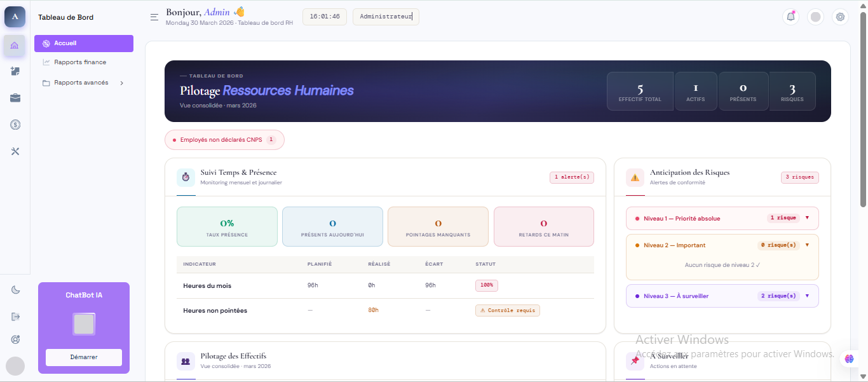The height and width of the screenshot is (382, 868).
Task: Click the Rapports finance chart icon
Action: [46, 62]
